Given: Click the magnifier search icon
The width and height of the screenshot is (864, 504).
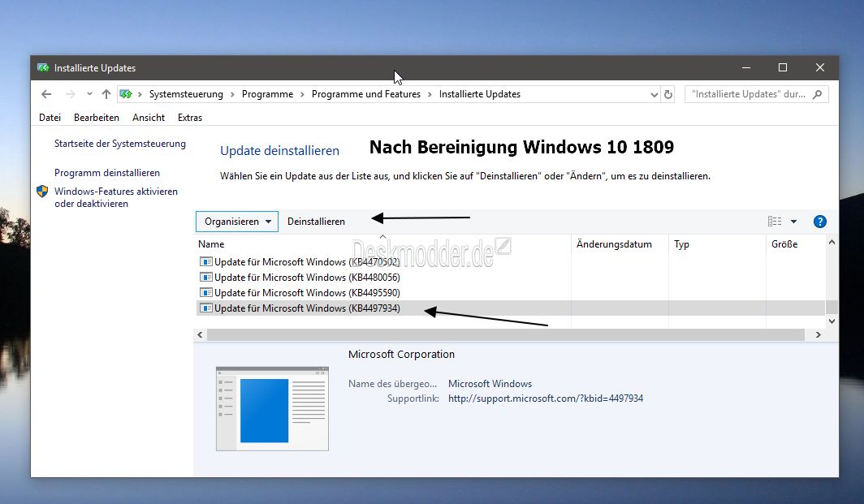Looking at the screenshot, I should coord(818,94).
